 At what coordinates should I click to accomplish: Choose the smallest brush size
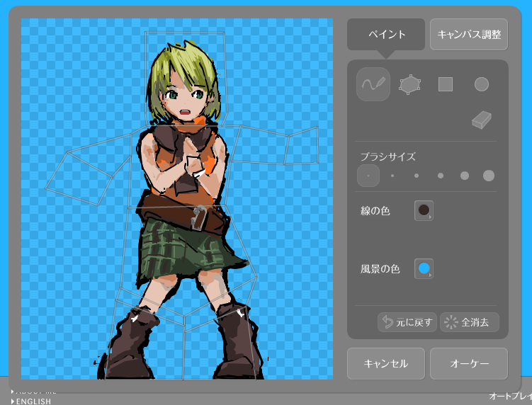(368, 176)
